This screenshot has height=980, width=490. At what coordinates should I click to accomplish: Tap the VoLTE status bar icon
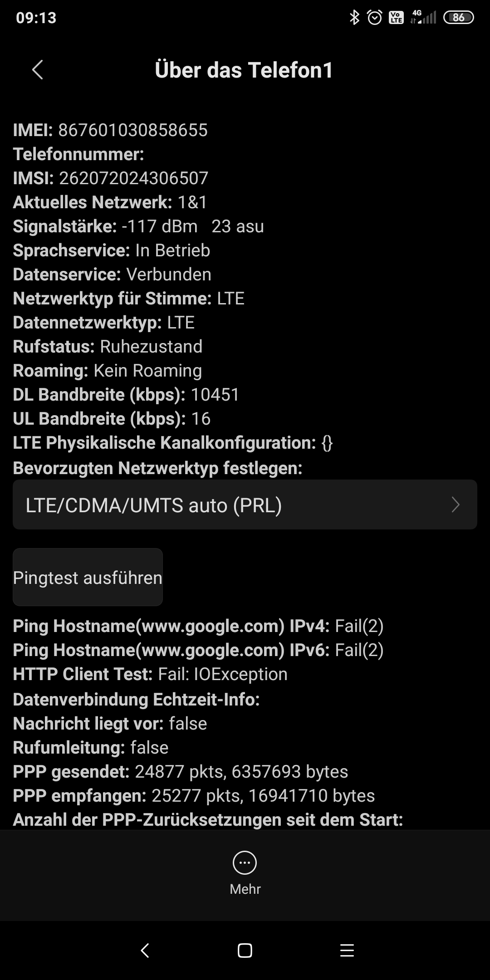click(396, 18)
